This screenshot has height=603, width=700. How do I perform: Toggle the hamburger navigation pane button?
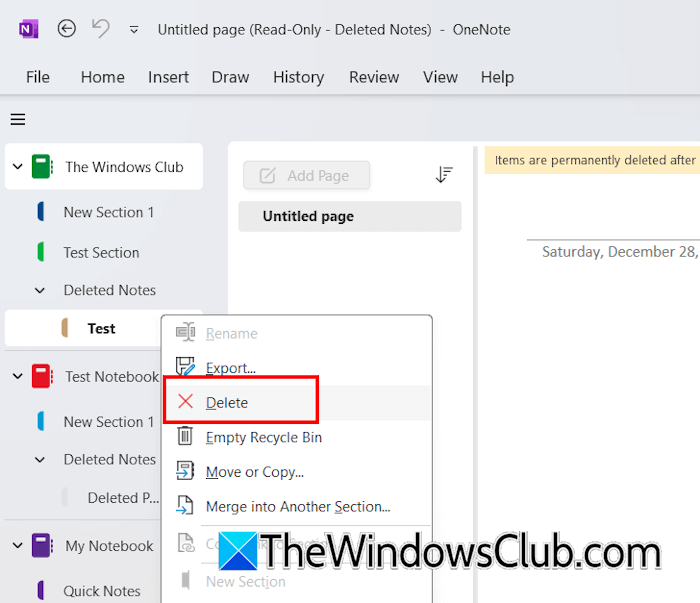coord(18,119)
